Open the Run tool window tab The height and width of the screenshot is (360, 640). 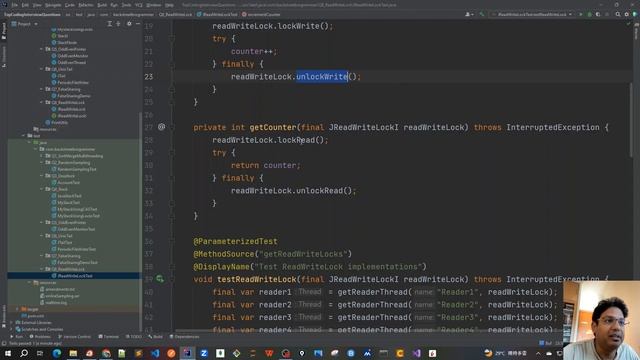16,337
